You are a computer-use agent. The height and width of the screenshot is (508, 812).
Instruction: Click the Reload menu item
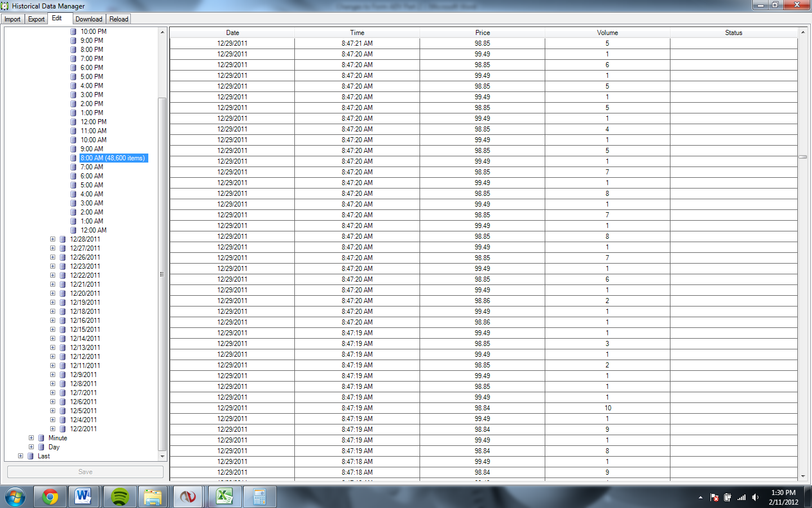(119, 19)
